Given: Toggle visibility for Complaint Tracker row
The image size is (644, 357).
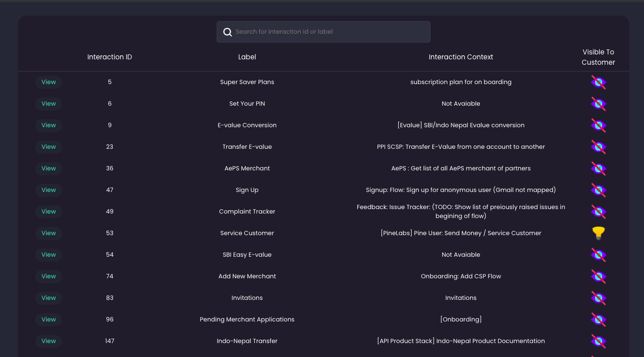Looking at the screenshot, I should pyautogui.click(x=598, y=212).
